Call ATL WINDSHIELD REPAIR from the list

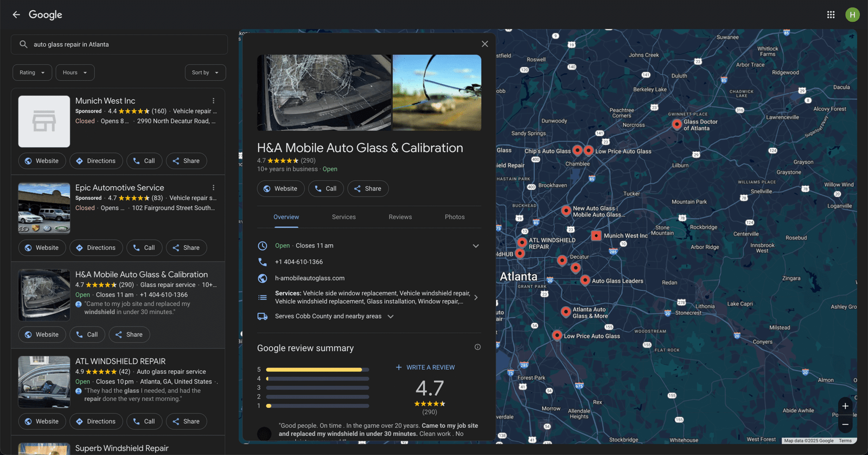144,422
